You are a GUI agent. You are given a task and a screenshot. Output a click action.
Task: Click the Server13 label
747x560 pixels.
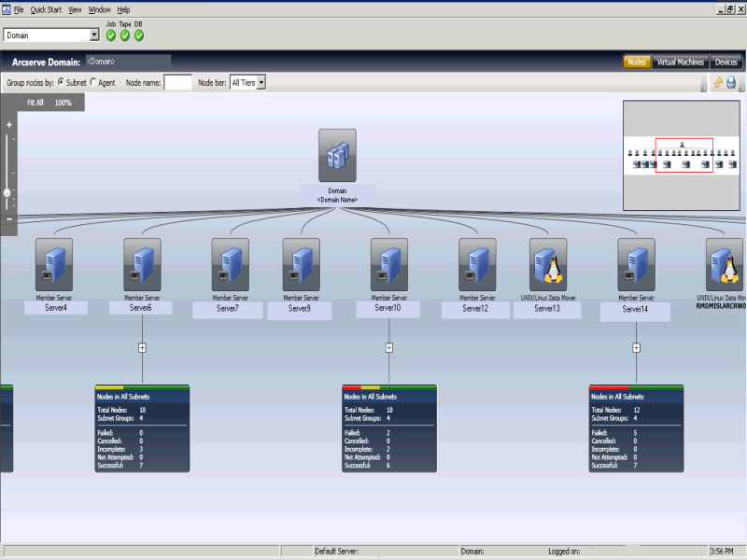click(547, 309)
